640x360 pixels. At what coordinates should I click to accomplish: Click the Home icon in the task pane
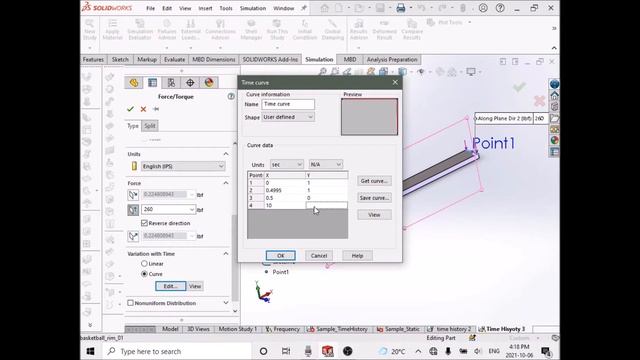554,96
